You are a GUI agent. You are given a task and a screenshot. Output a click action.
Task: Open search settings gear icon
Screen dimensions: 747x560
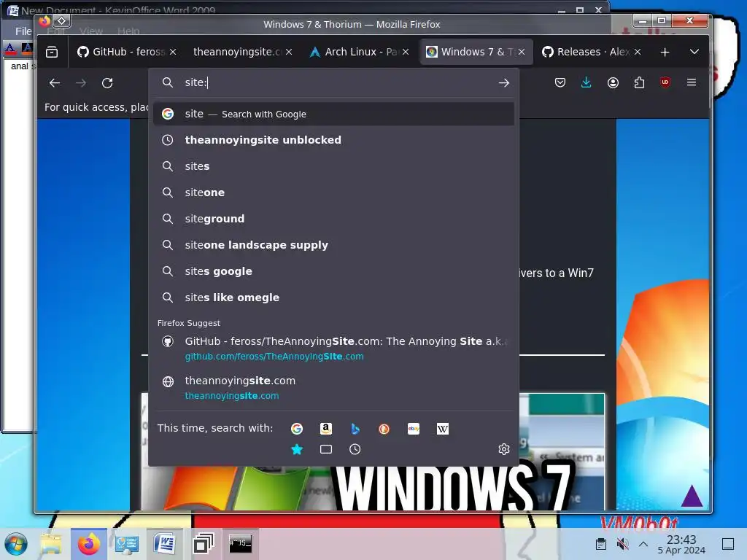[x=504, y=449]
